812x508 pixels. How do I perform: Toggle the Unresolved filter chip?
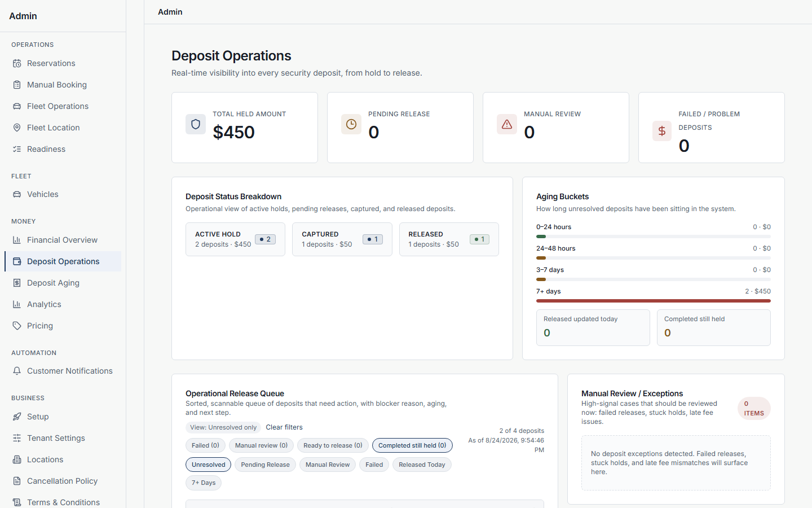(x=208, y=465)
